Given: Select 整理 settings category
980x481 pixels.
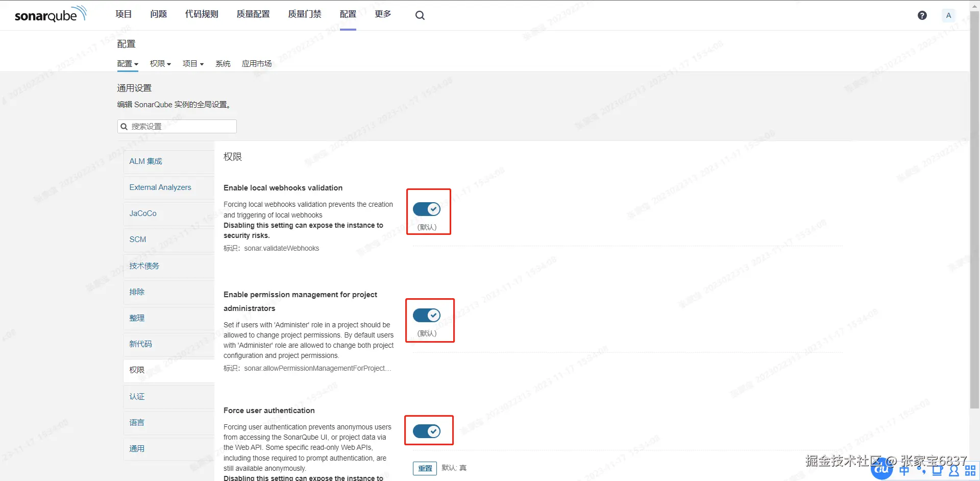Looking at the screenshot, I should pyautogui.click(x=168, y=318).
